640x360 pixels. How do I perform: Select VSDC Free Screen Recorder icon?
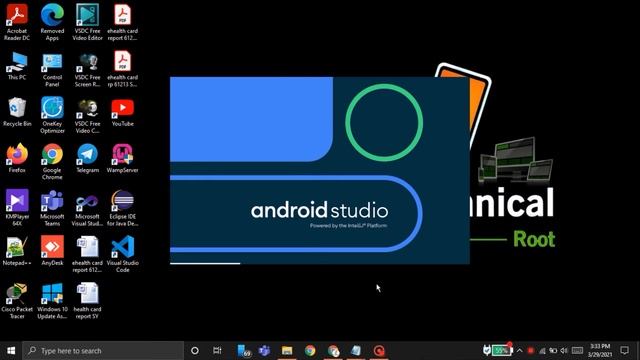pos(87,69)
